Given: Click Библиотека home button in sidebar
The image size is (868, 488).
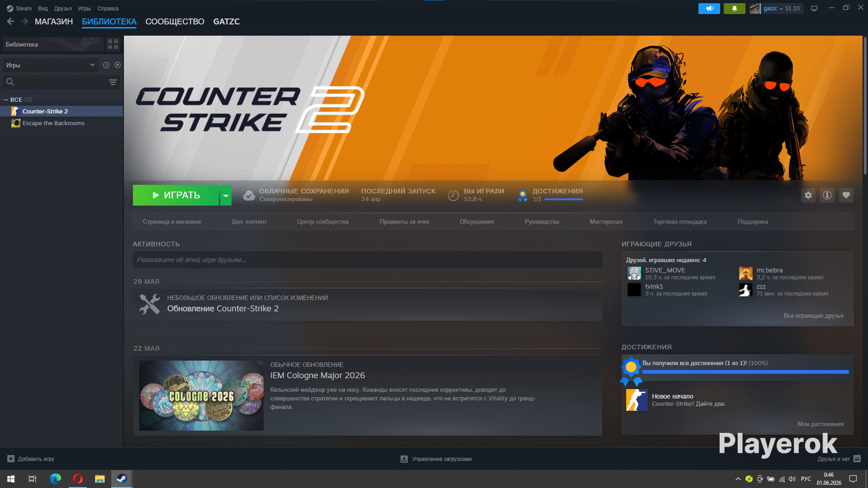Looking at the screenshot, I should point(53,44).
